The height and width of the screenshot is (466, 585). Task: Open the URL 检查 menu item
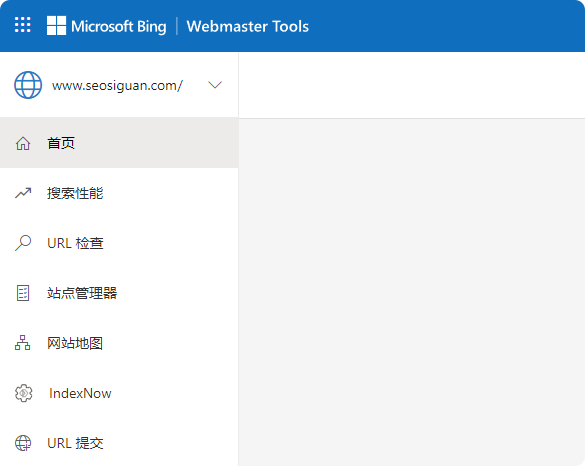click(119, 243)
